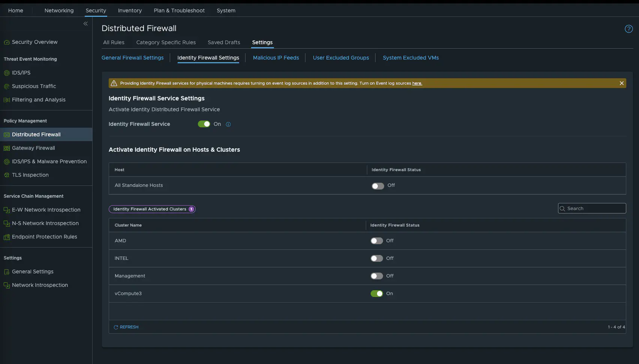Click the E-W Network Introspection icon
The width and height of the screenshot is (639, 364).
click(x=7, y=210)
